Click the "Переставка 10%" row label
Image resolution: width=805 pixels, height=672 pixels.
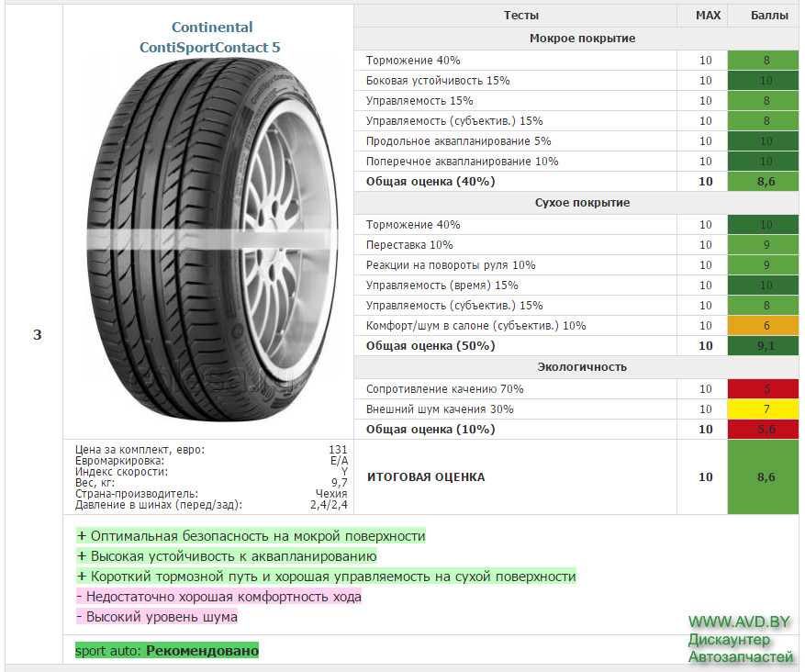[409, 245]
